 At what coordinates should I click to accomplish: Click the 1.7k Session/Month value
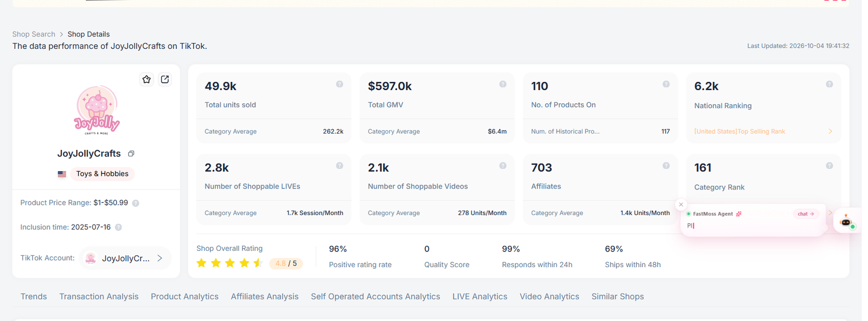click(315, 213)
